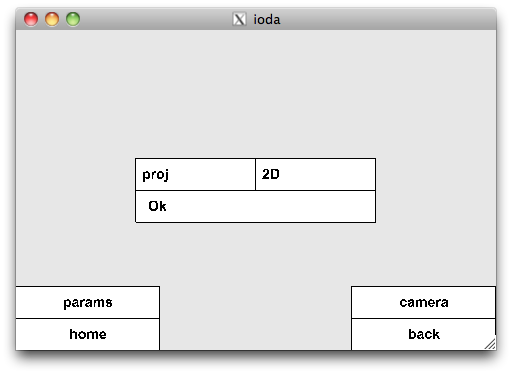512x374 pixels.
Task: Click the title bar right of ioda
Action: [x=387, y=19]
